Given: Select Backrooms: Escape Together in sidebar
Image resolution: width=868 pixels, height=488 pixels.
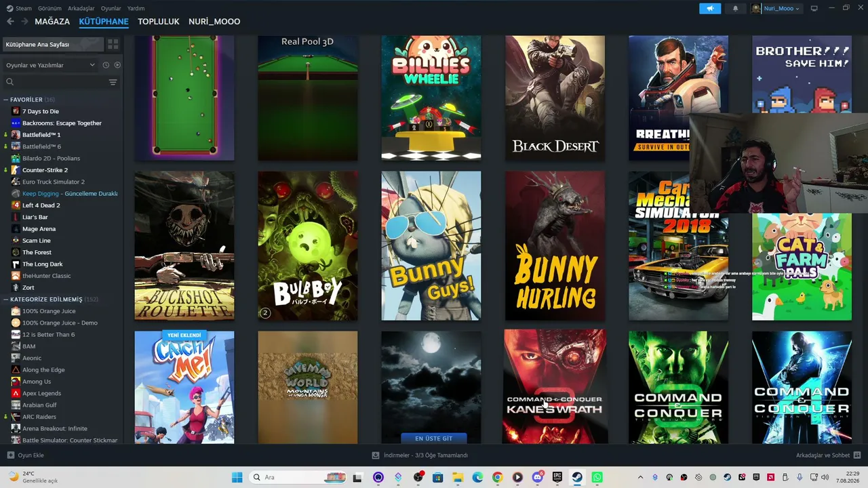Looking at the screenshot, I should 62,123.
